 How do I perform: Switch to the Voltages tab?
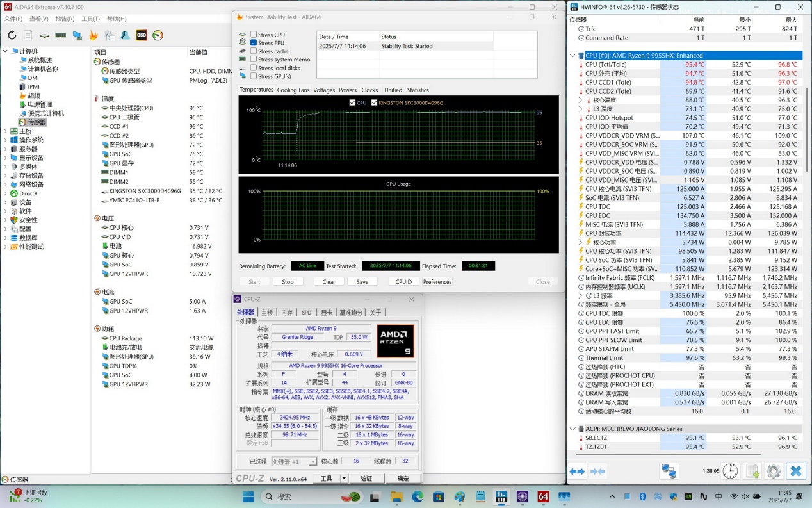324,90
